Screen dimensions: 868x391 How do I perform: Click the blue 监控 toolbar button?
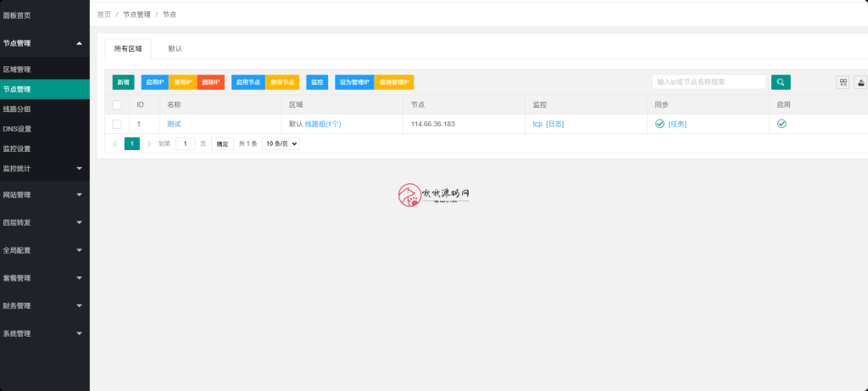(x=317, y=82)
